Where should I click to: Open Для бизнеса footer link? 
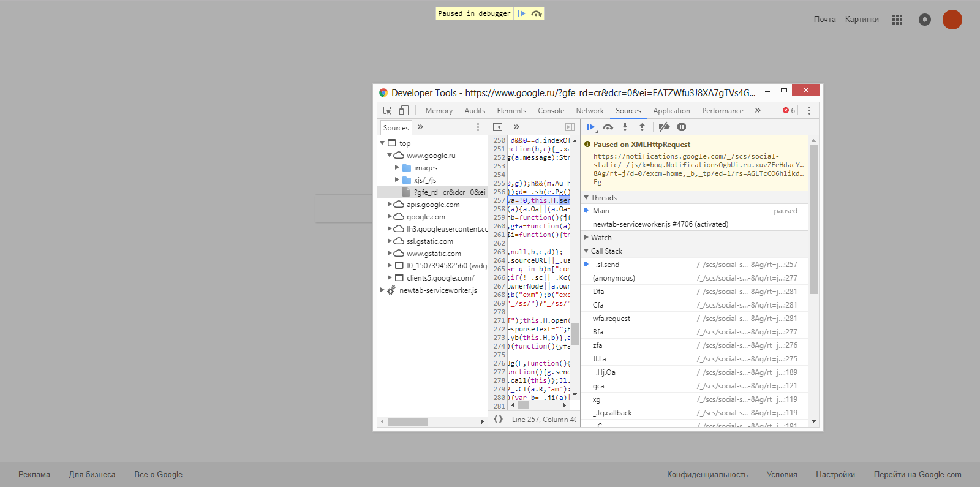92,474
